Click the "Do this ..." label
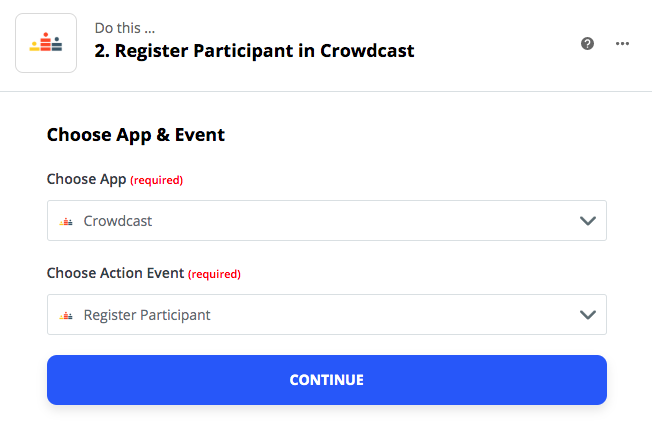Viewport: 652px width, 444px height. [125, 28]
